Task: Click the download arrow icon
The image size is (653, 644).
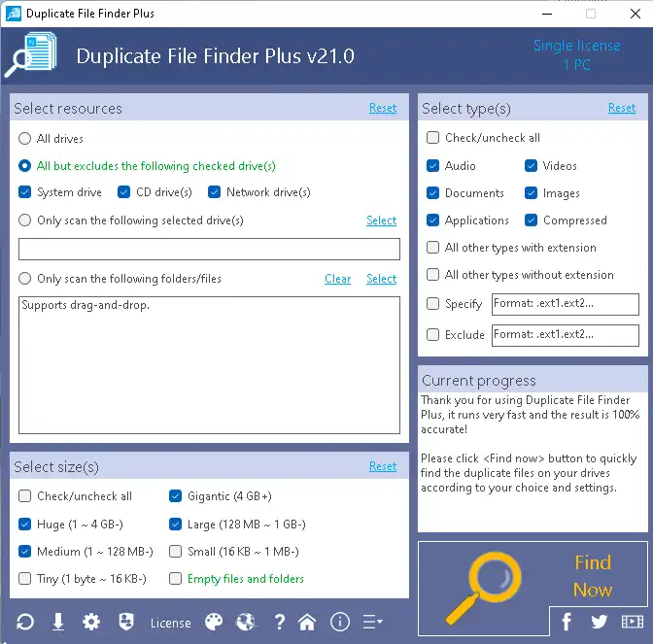Action: [58, 622]
